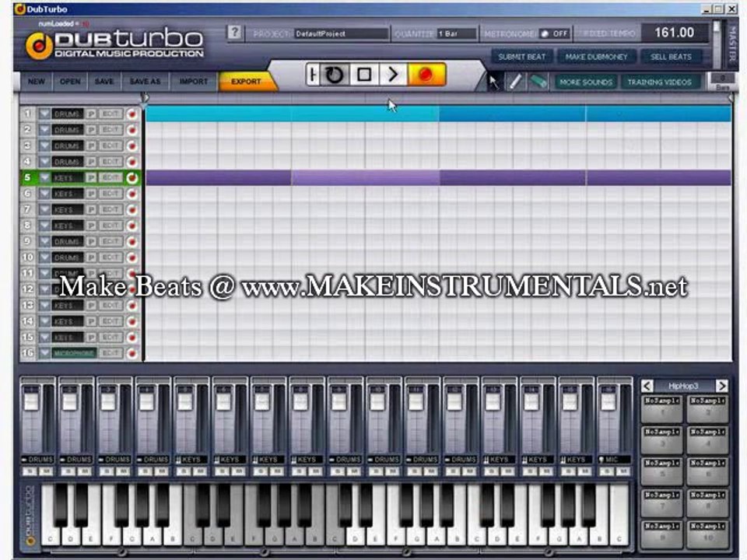Arm record on track 2 DRUMS
This screenshot has width=747, height=560.
point(132,130)
